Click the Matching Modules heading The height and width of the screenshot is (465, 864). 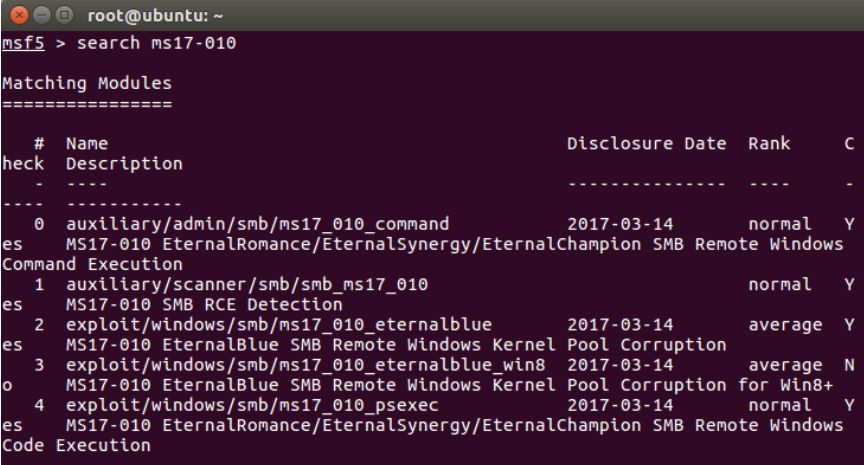click(87, 84)
